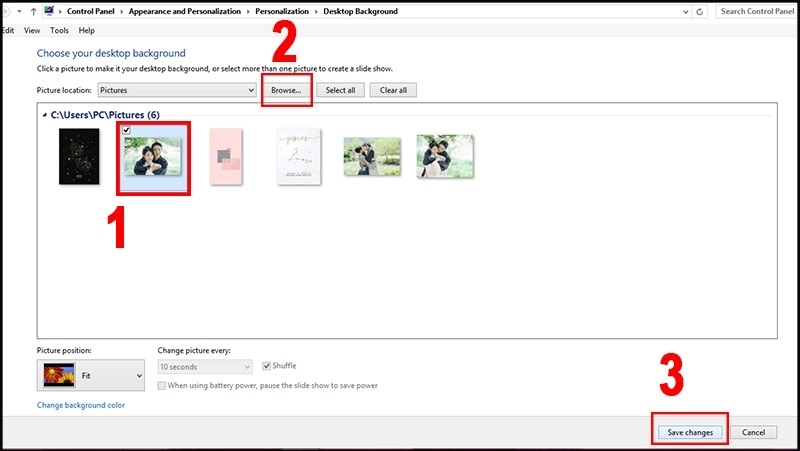Click the Choose your desktop background heading

pos(111,53)
